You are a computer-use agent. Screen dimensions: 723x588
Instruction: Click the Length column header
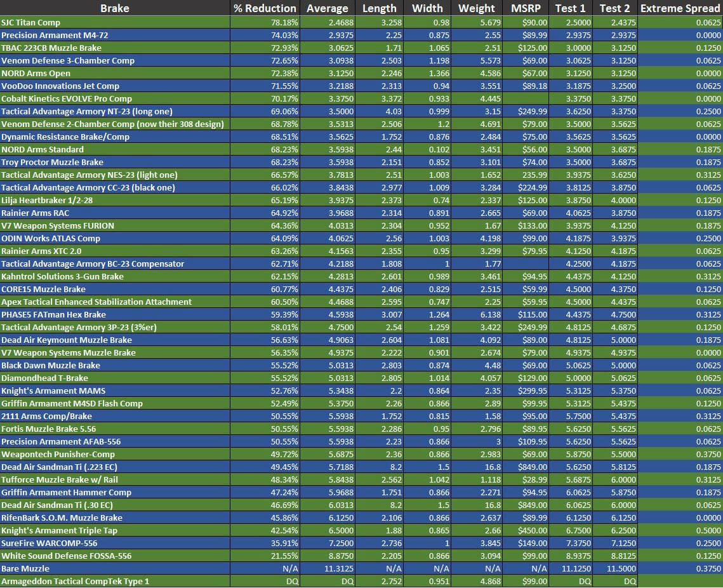[x=379, y=8]
